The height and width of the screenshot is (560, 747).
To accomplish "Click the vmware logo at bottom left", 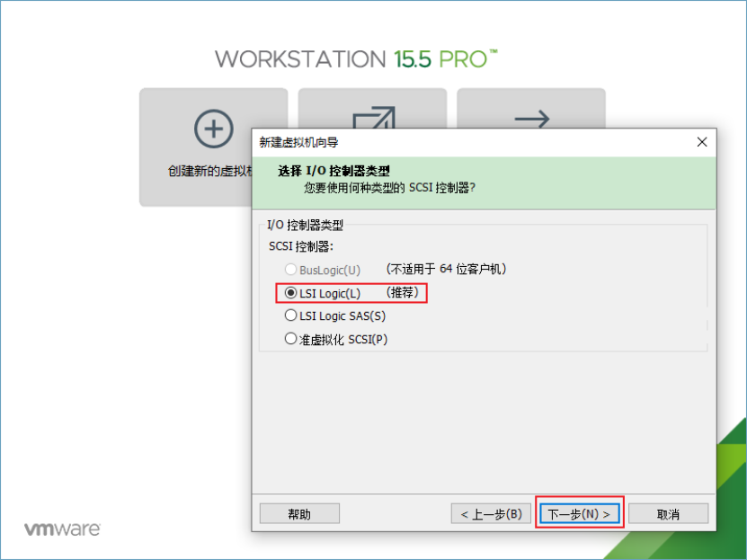I will coord(62,529).
